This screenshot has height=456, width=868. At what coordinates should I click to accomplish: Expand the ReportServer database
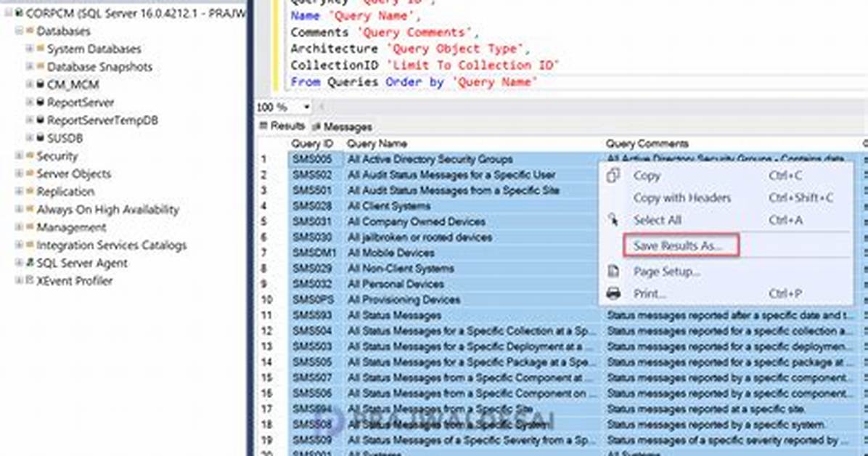(x=29, y=102)
